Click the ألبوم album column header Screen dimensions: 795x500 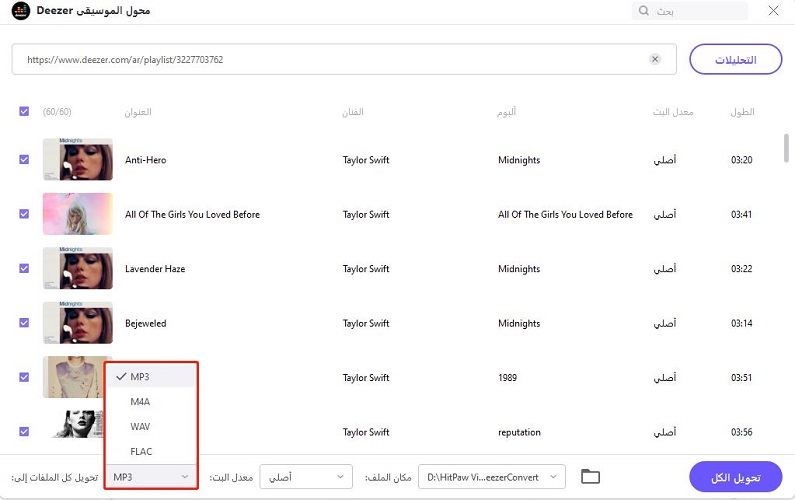pyautogui.click(x=507, y=112)
